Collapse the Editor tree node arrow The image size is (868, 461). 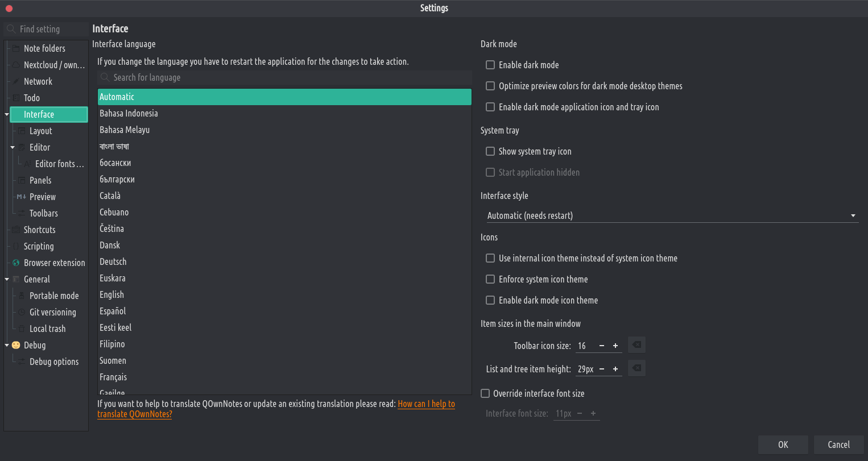tap(13, 147)
